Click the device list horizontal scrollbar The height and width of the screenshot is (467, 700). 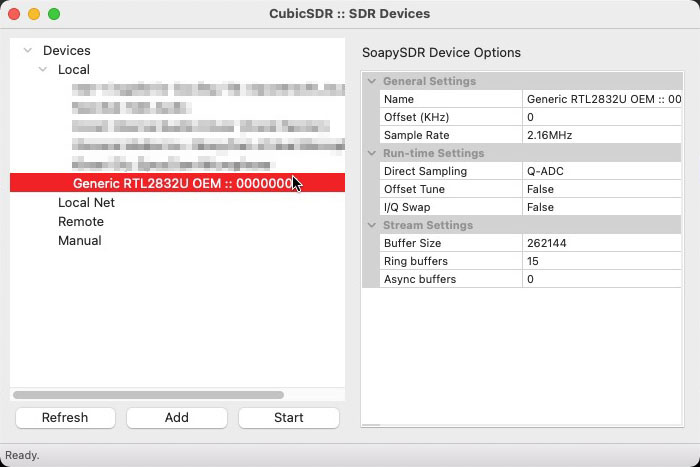tap(148, 395)
